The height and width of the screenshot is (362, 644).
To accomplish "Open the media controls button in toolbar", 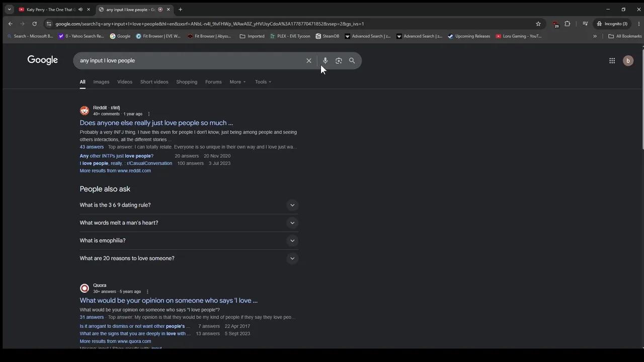I will pyautogui.click(x=585, y=24).
